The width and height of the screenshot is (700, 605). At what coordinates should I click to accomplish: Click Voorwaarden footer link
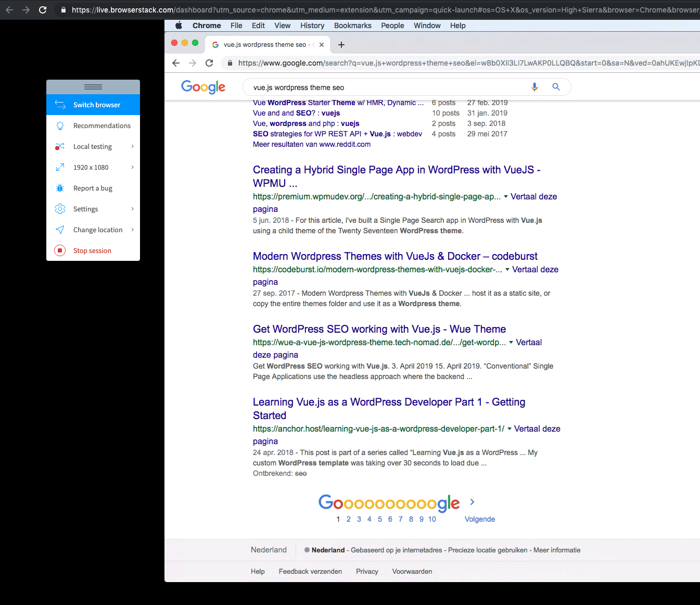pyautogui.click(x=412, y=571)
